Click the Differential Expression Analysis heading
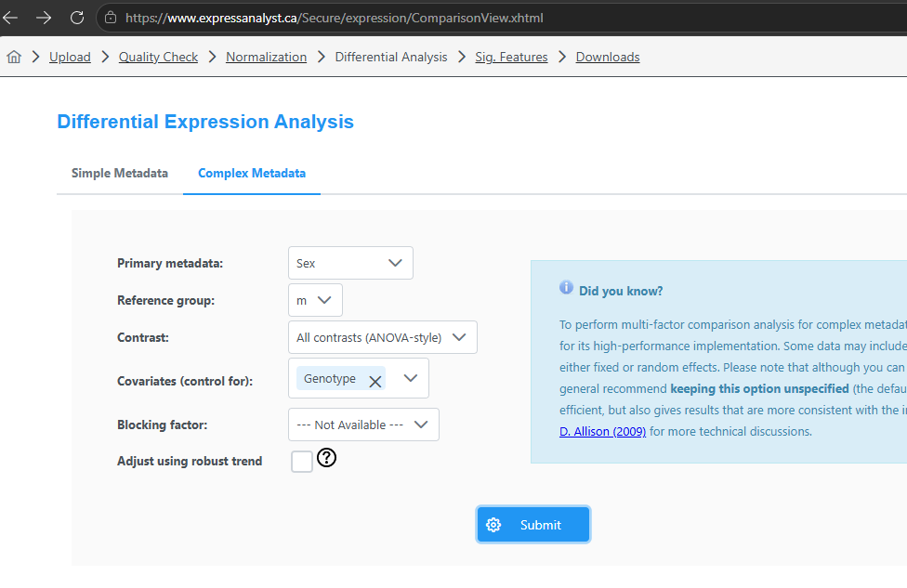This screenshot has width=907, height=588. click(x=205, y=122)
